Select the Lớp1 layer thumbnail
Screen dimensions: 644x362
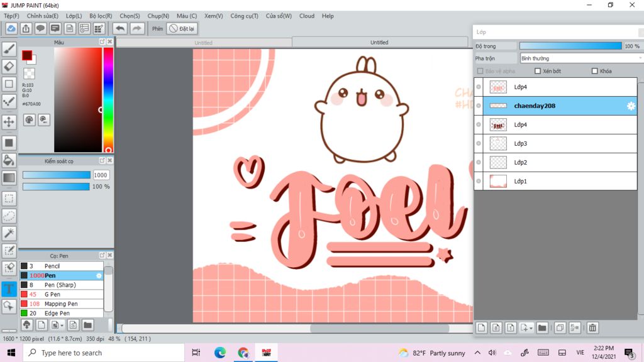point(498,182)
